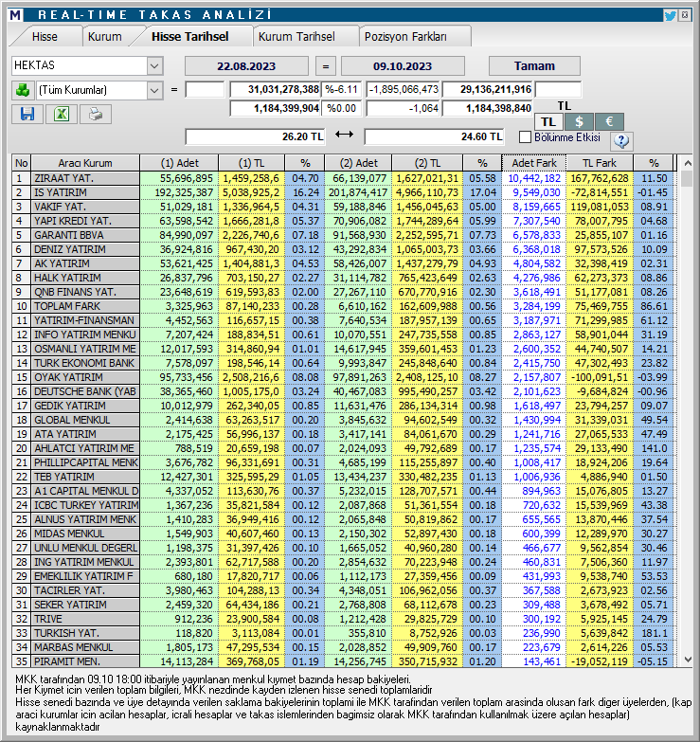Sort by Adet Fark column header
The image size is (700, 742).
[x=534, y=163]
